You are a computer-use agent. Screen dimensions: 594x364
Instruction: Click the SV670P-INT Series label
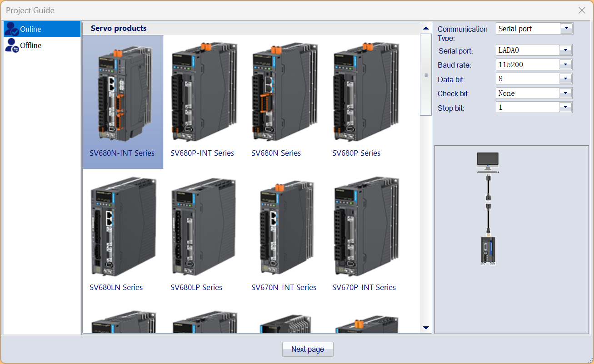coord(364,287)
